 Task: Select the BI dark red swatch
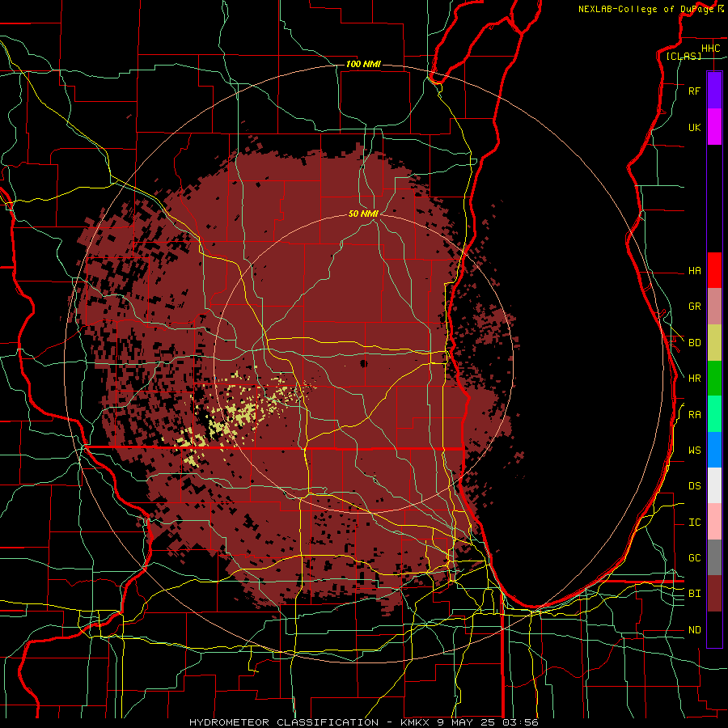coord(714,594)
